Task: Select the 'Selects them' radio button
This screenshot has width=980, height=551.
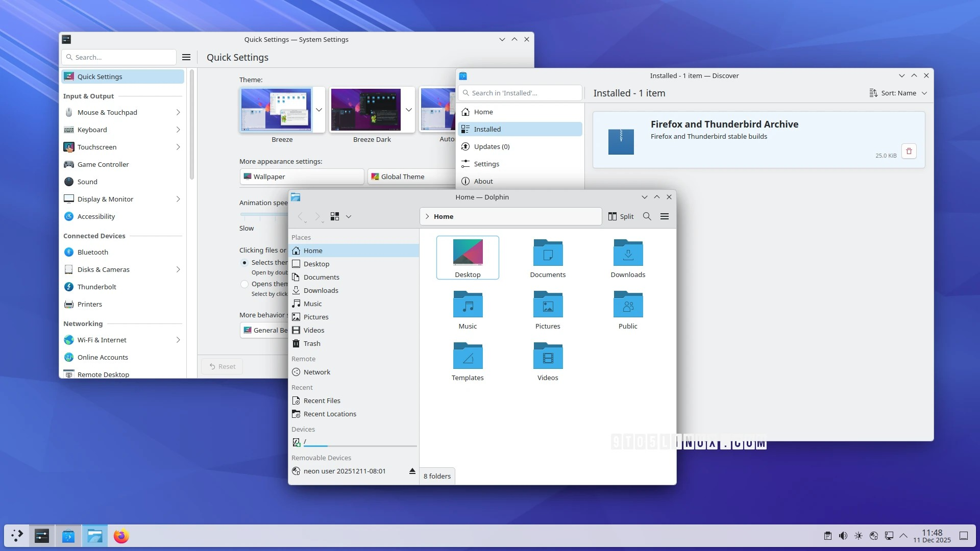Action: [x=244, y=263]
